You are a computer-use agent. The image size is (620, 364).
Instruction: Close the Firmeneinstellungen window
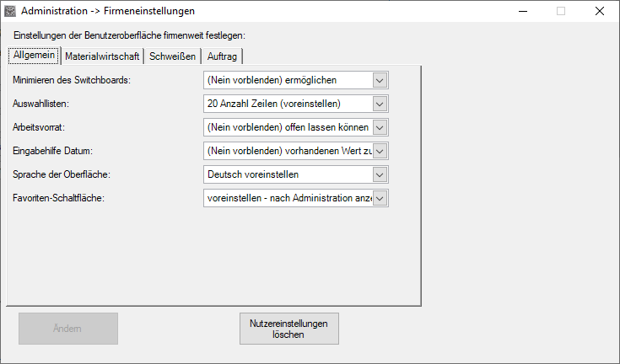[598, 12]
